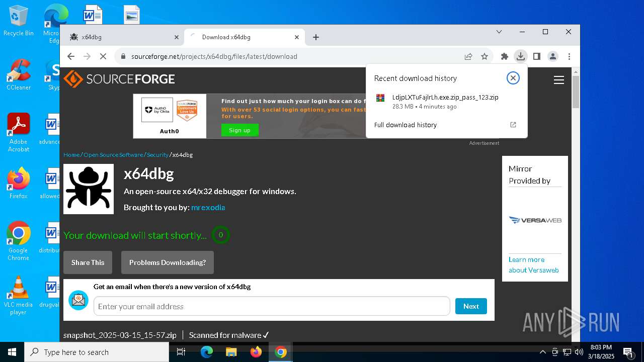
Task: Toggle the Downloads toolbar icon
Action: (x=521, y=56)
